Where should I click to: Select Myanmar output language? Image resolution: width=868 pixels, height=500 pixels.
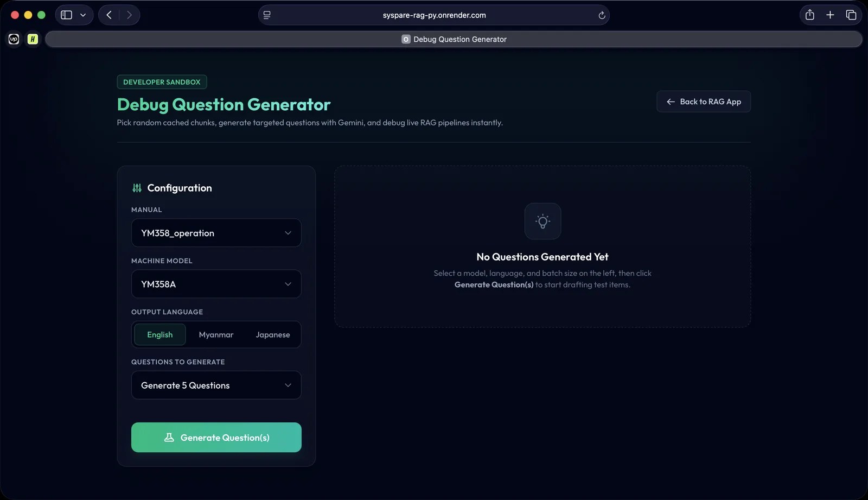coord(216,334)
